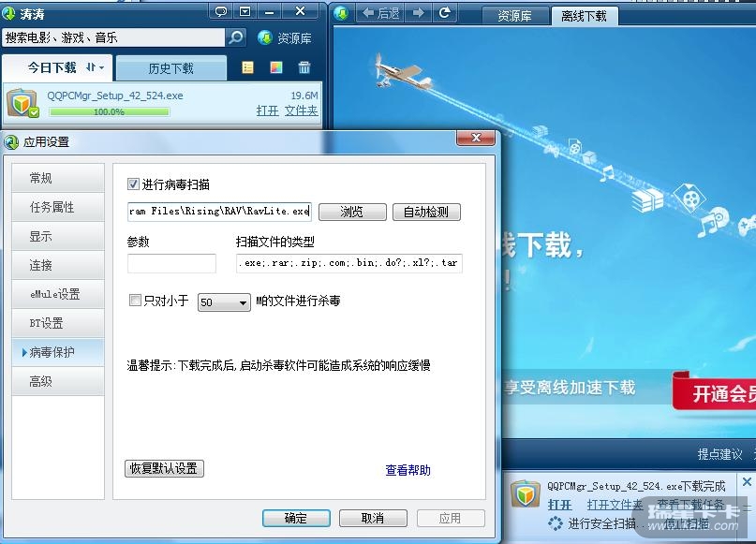Image resolution: width=756 pixels, height=544 pixels.
Task: Open the 资源库 globe icon link
Action: click(285, 38)
